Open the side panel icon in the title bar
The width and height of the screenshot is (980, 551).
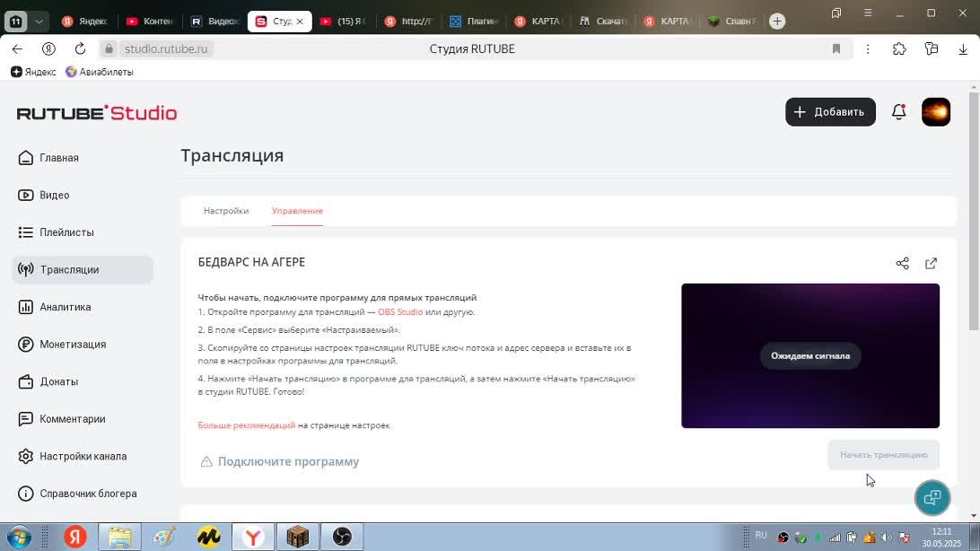pos(836,13)
